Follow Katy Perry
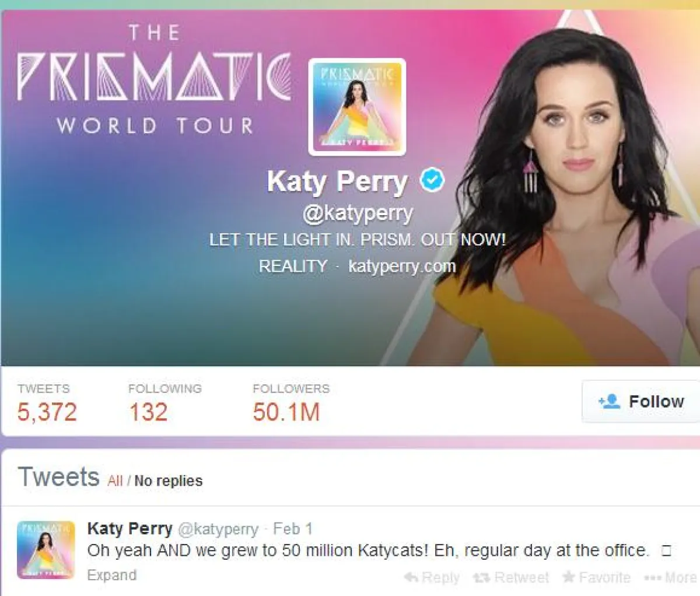The width and height of the screenshot is (700, 596). coord(640,401)
